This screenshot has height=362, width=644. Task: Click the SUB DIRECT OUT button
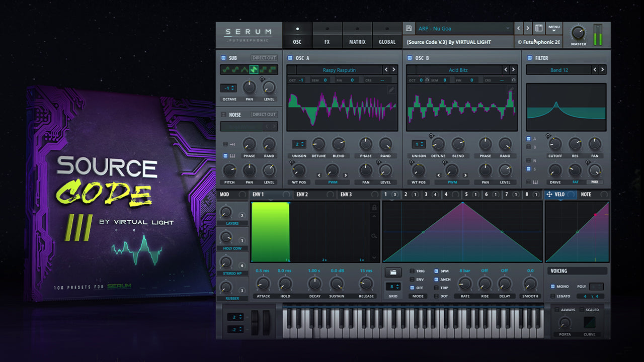point(264,58)
